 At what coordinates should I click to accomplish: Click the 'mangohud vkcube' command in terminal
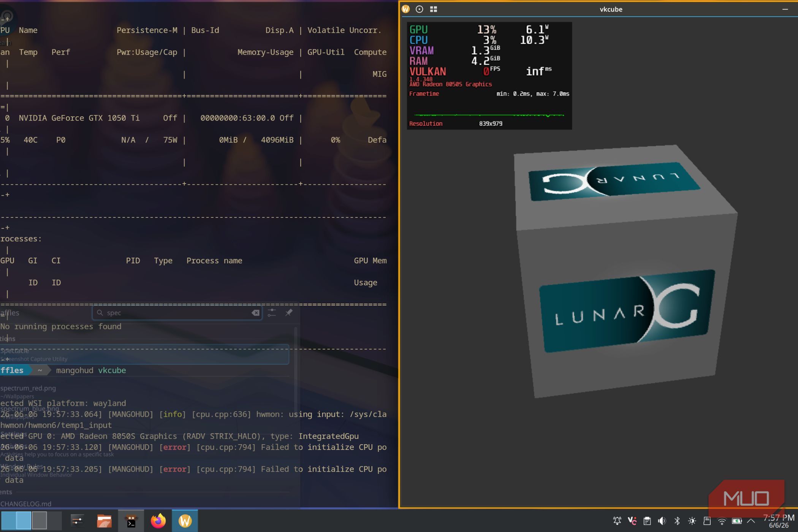pyautogui.click(x=91, y=370)
